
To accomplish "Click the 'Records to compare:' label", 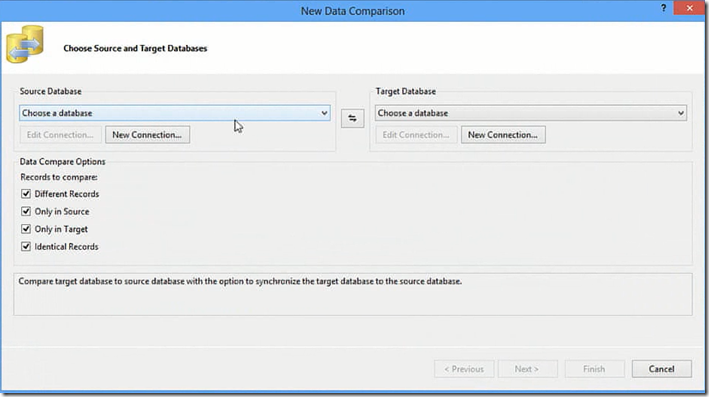I will coord(59,177).
